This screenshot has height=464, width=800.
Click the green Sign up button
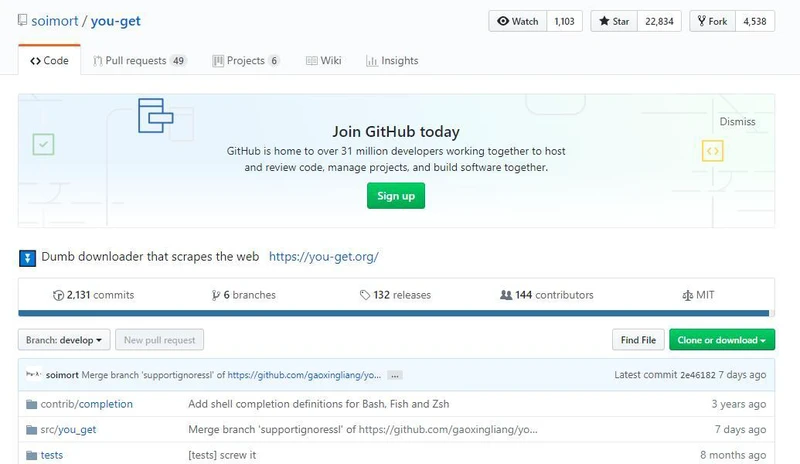396,196
